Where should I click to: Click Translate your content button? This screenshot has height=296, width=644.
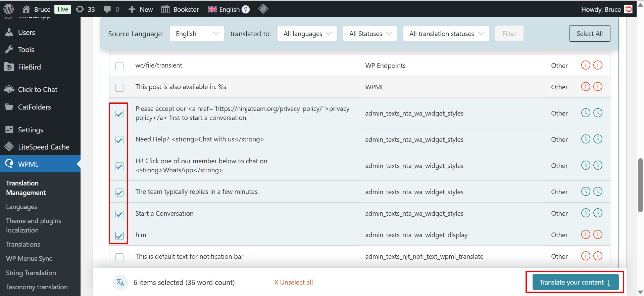click(575, 282)
